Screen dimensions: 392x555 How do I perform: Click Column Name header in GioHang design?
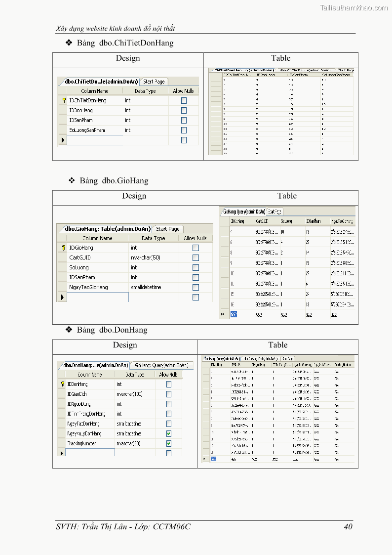tap(98, 238)
